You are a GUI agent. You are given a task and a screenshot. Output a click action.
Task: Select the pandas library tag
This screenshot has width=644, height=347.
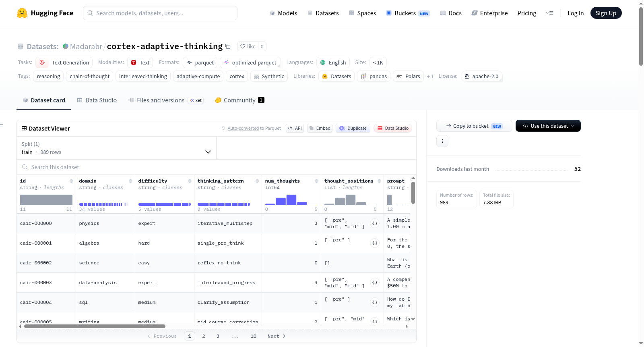point(374,76)
